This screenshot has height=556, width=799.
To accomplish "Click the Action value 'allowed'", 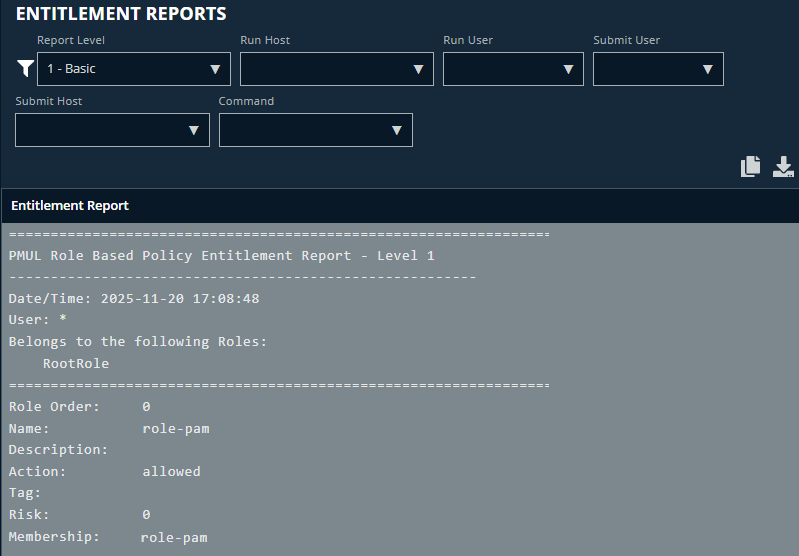I will click(171, 471).
